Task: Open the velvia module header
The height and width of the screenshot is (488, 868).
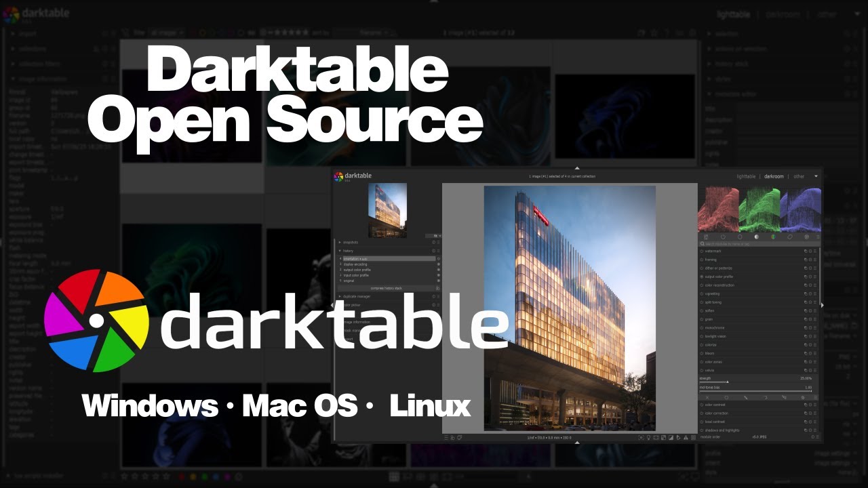Action: [758, 370]
